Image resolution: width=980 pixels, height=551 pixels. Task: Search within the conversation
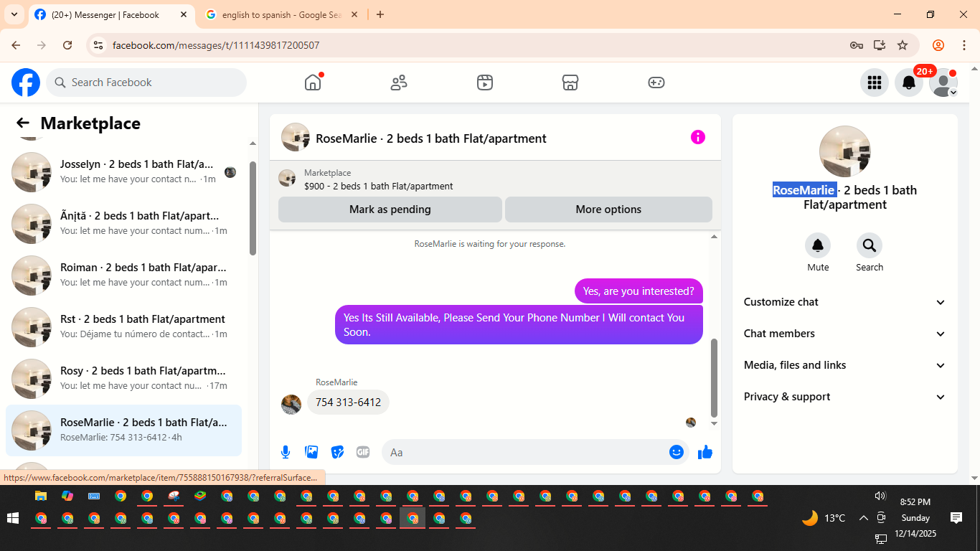[x=870, y=246]
